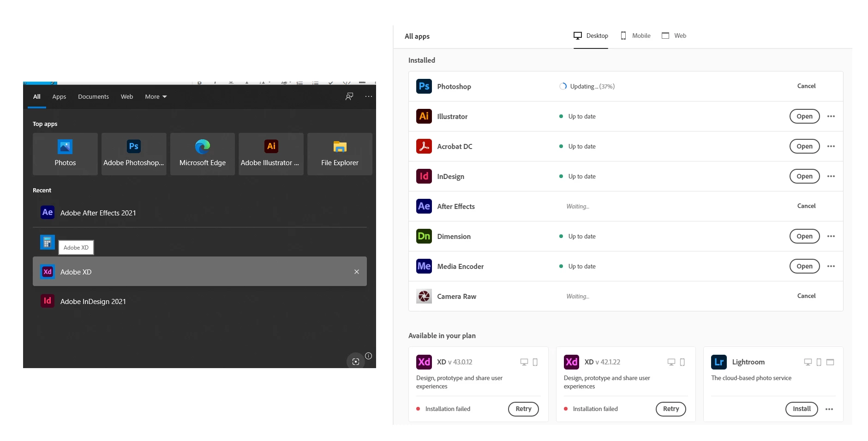Select Web tab in Creative Cloud

674,36
